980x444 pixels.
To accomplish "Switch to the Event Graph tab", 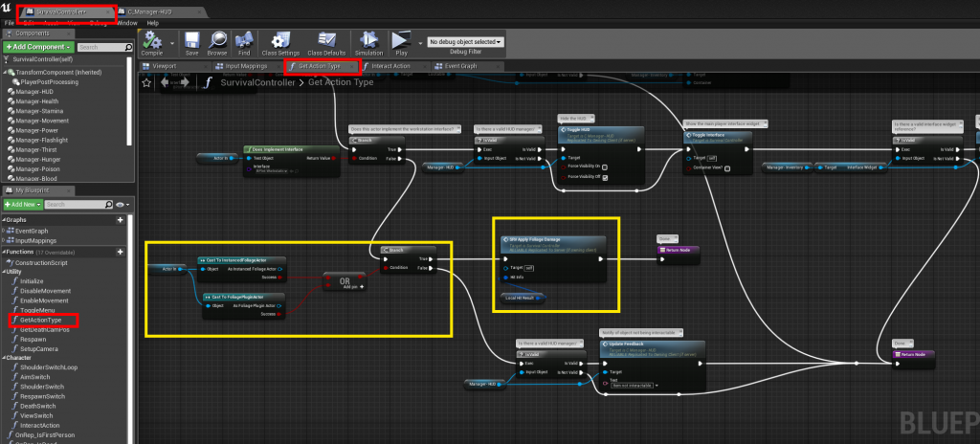I will (461, 66).
